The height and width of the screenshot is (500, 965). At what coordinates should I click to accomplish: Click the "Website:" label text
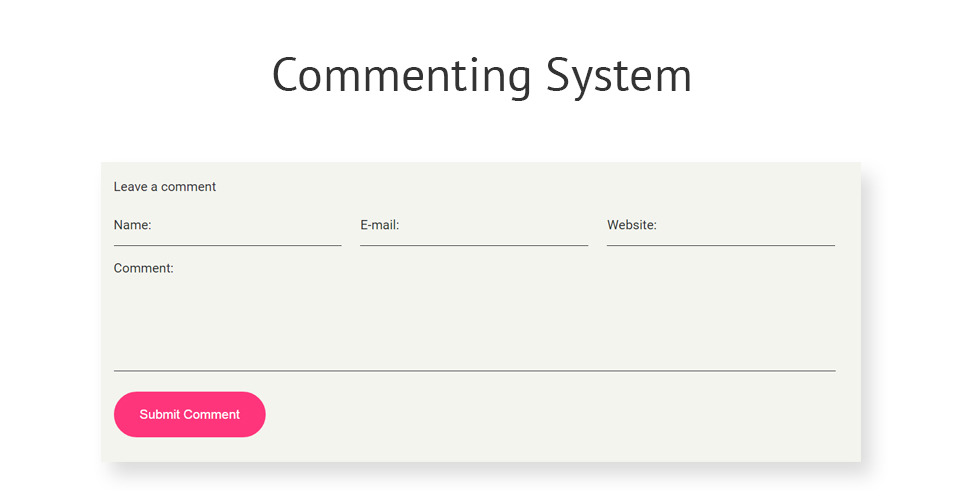pos(632,226)
